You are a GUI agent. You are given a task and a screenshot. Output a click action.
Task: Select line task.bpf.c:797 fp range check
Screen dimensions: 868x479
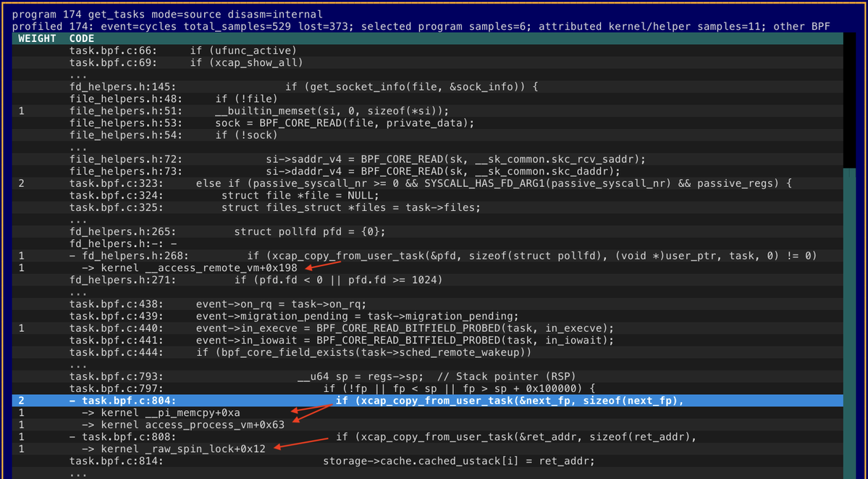point(427,388)
